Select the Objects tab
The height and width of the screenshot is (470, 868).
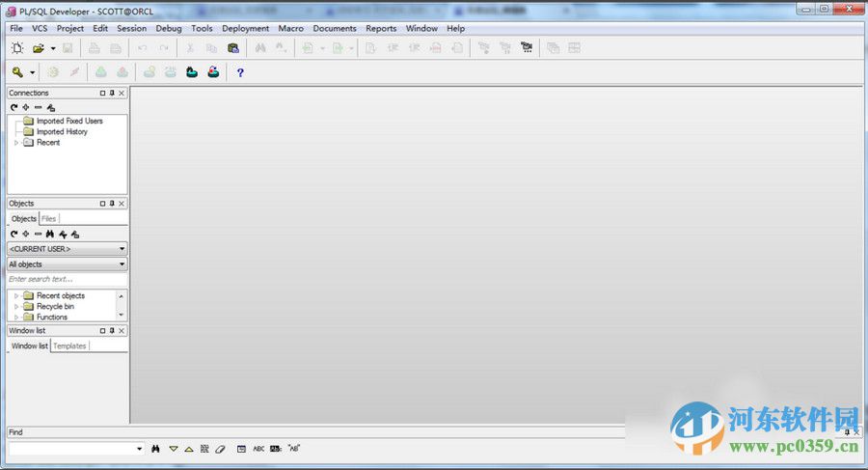coord(24,219)
